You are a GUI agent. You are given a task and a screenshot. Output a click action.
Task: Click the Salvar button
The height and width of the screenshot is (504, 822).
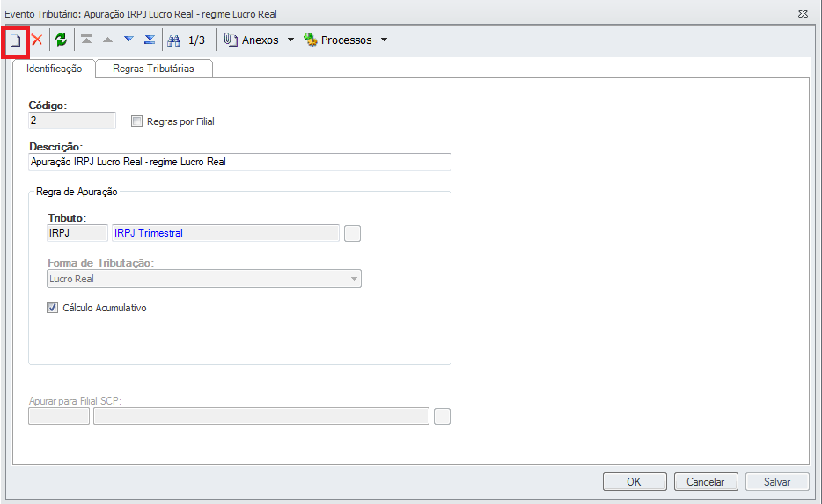(x=777, y=481)
